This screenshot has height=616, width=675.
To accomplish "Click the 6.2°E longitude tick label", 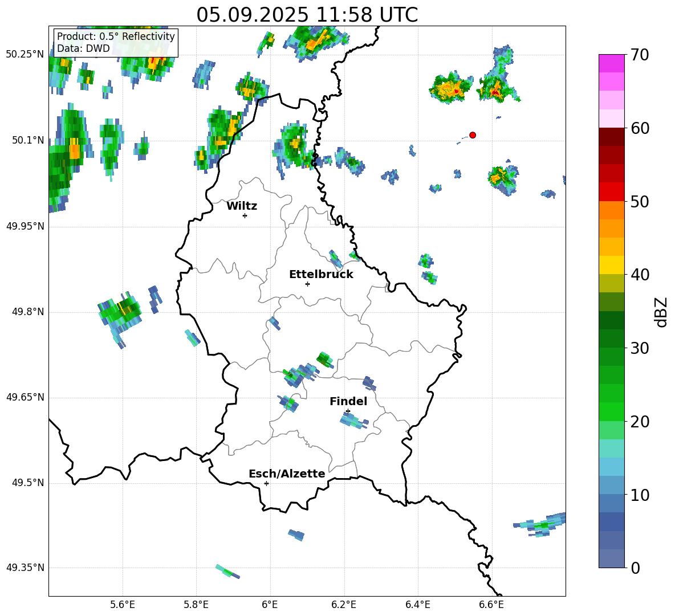I will click(x=344, y=604).
